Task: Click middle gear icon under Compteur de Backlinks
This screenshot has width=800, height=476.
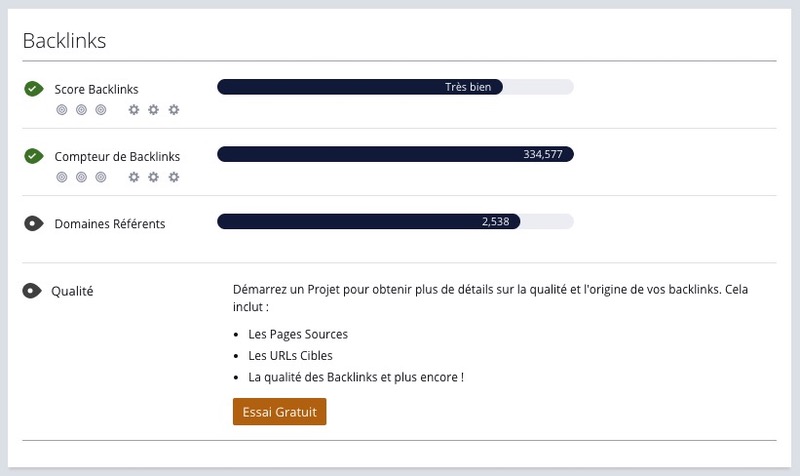Action: pos(153,177)
